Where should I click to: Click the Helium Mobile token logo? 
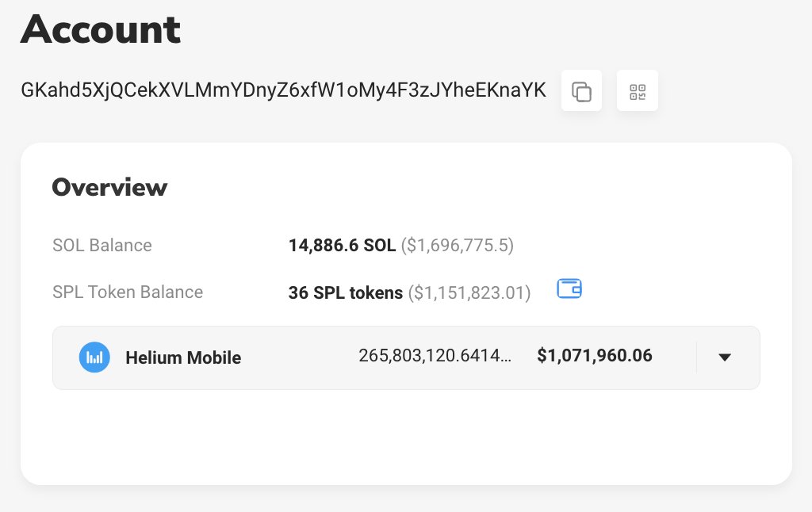coord(94,357)
